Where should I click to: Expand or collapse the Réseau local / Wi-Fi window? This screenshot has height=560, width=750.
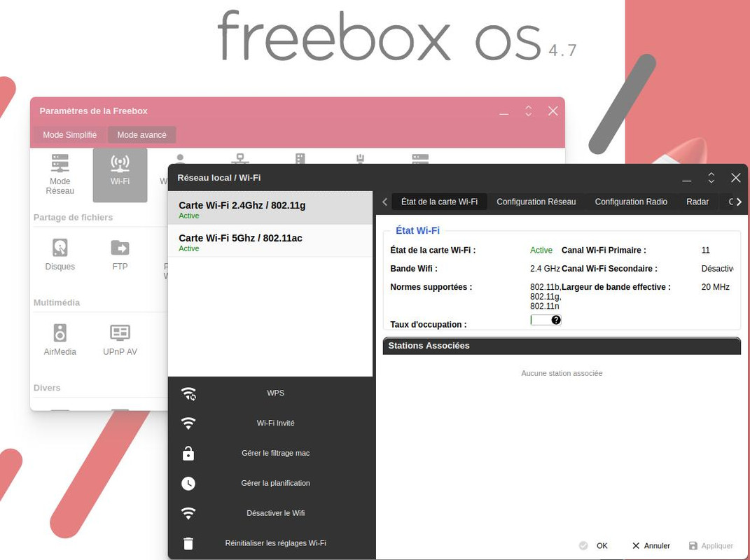(x=711, y=178)
